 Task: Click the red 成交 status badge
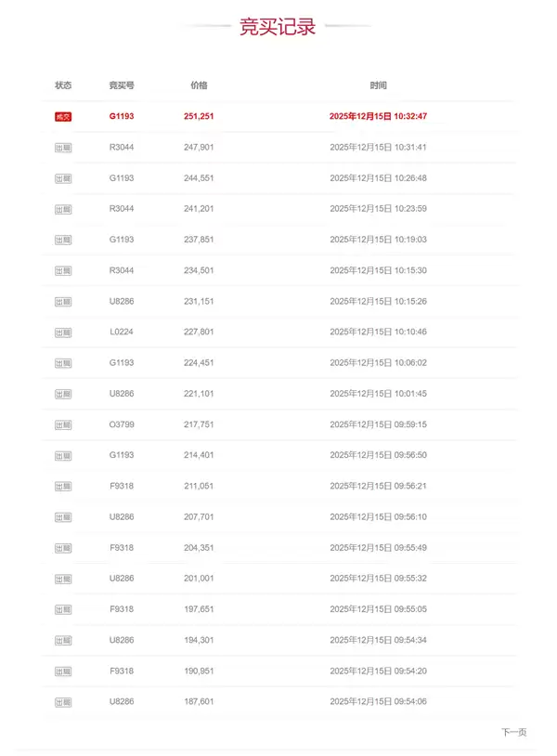point(63,116)
